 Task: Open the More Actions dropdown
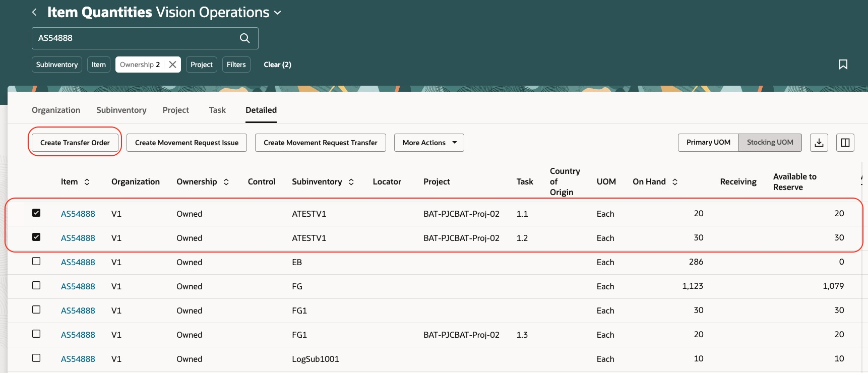[x=429, y=143]
